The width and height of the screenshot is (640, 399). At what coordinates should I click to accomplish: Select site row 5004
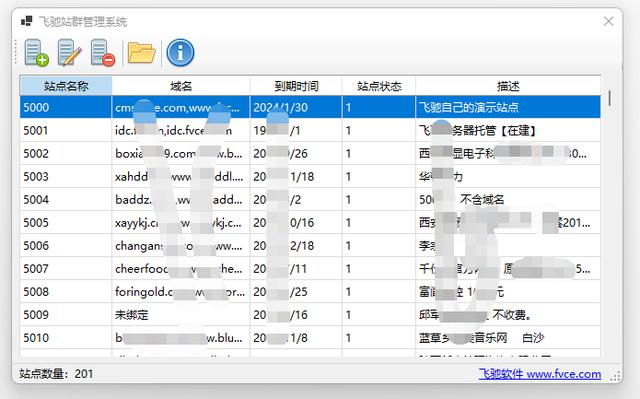point(310,200)
